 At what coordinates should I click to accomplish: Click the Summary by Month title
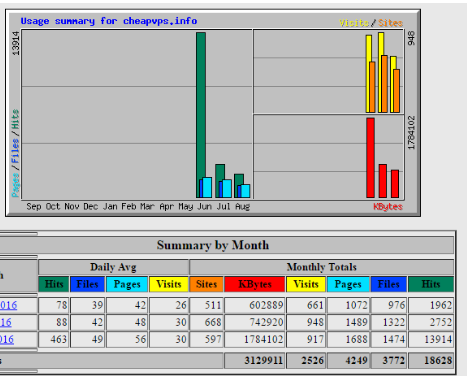(x=213, y=245)
